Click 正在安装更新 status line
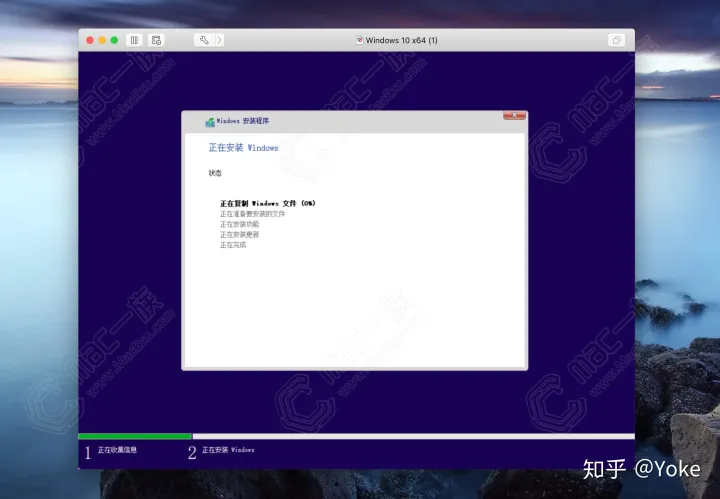Viewport: 720px width, 499px height. tap(239, 235)
